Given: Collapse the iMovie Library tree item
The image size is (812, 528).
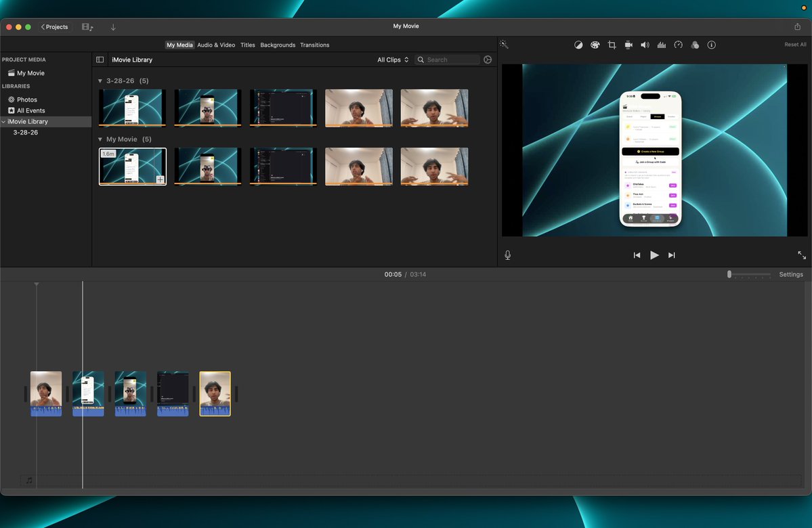Looking at the screenshot, I should coord(3,122).
